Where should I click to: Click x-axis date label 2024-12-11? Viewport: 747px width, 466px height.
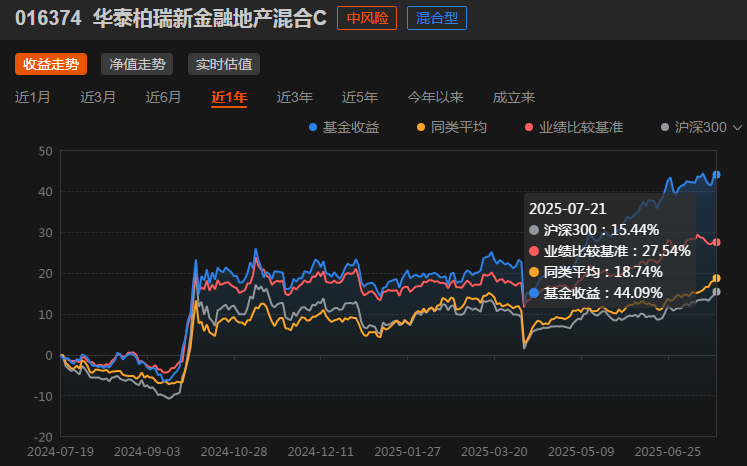(321, 452)
